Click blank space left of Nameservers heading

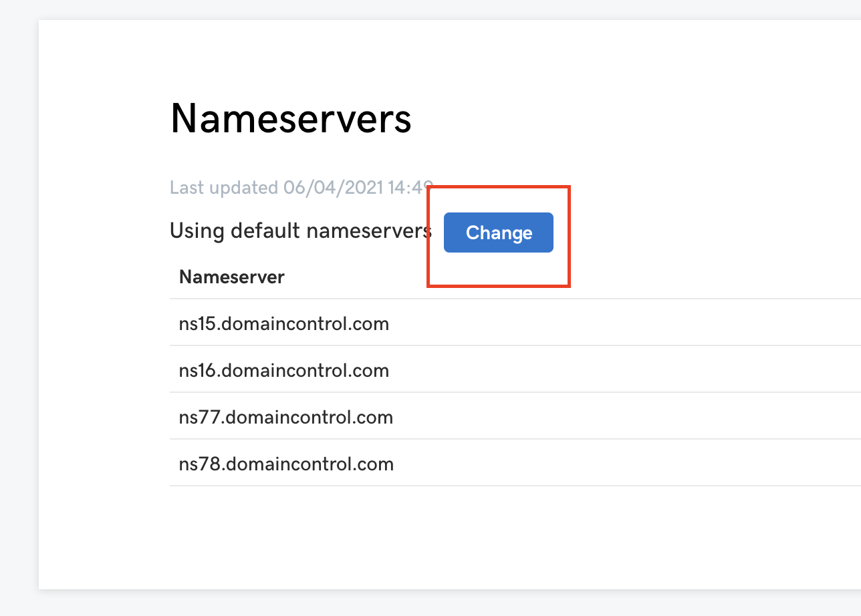[100, 119]
